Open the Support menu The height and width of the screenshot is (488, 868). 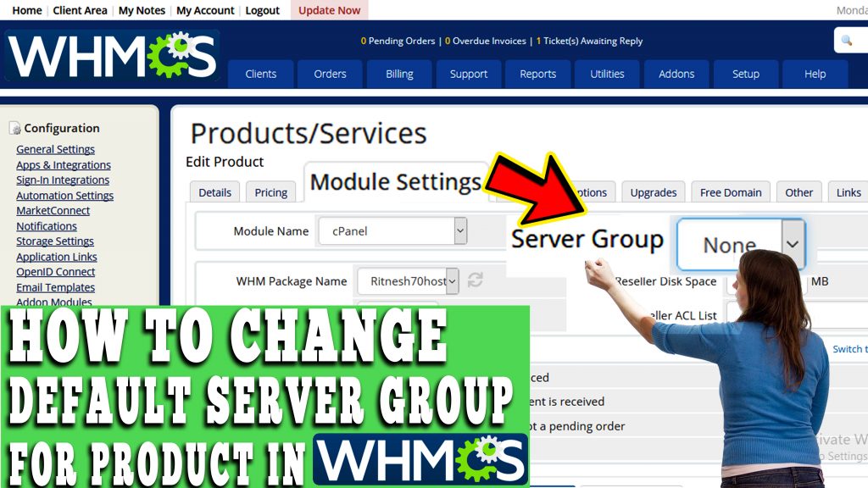468,74
